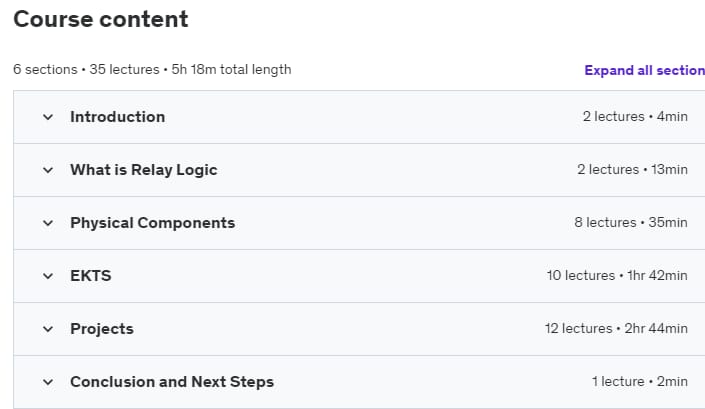Expand the Physical Components section heading
The image size is (705, 409).
click(x=152, y=223)
